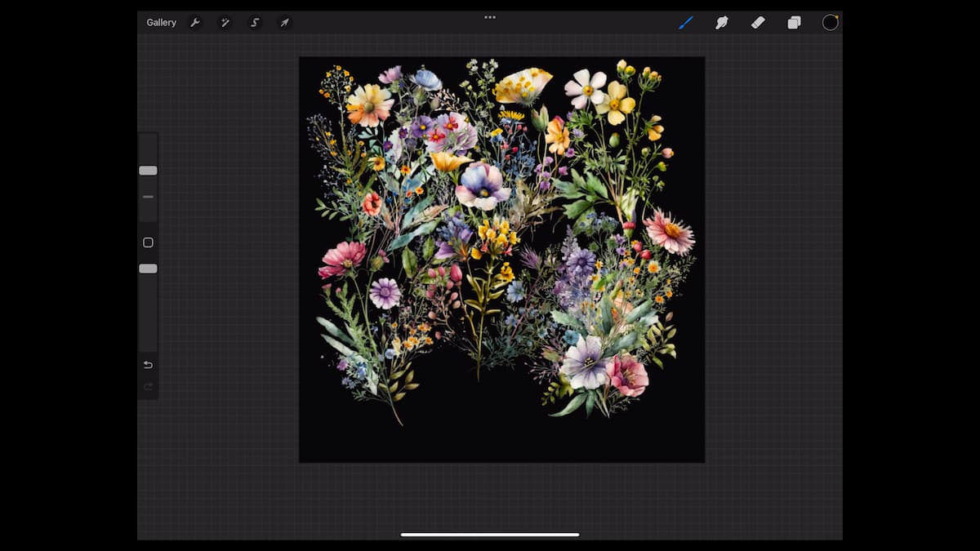
Task: Choose the Smudge tool
Action: coord(722,23)
